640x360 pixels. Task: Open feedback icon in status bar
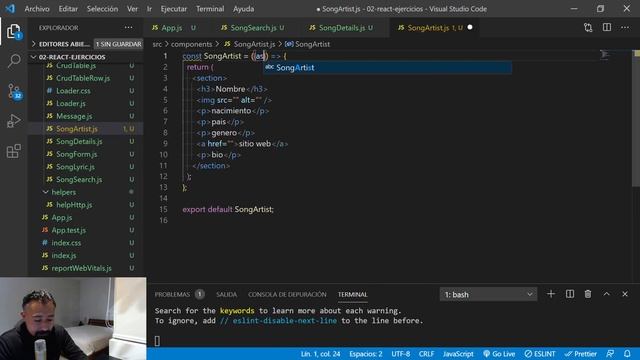tap(610, 354)
